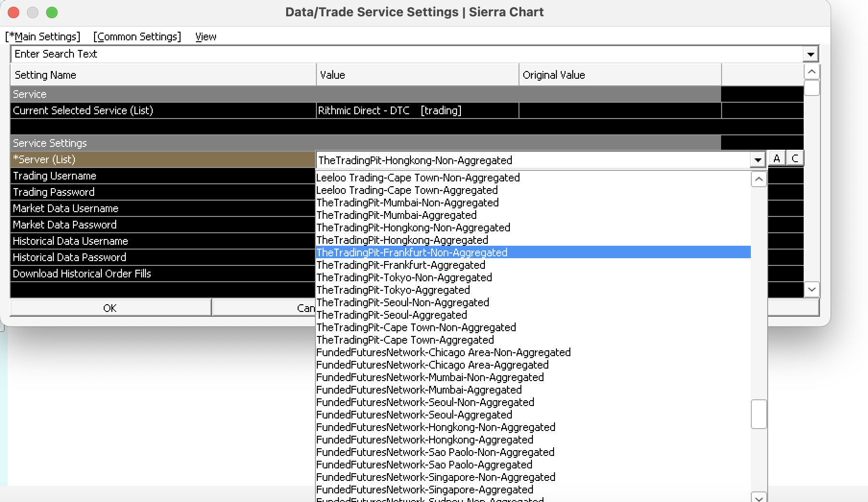This screenshot has height=502, width=868.
Task: Zoom the window with the green button
Action: click(52, 12)
